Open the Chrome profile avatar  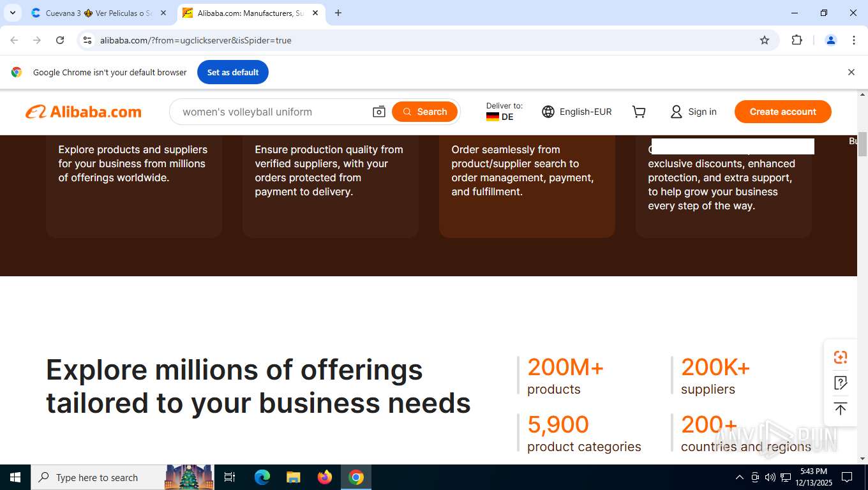[831, 40]
